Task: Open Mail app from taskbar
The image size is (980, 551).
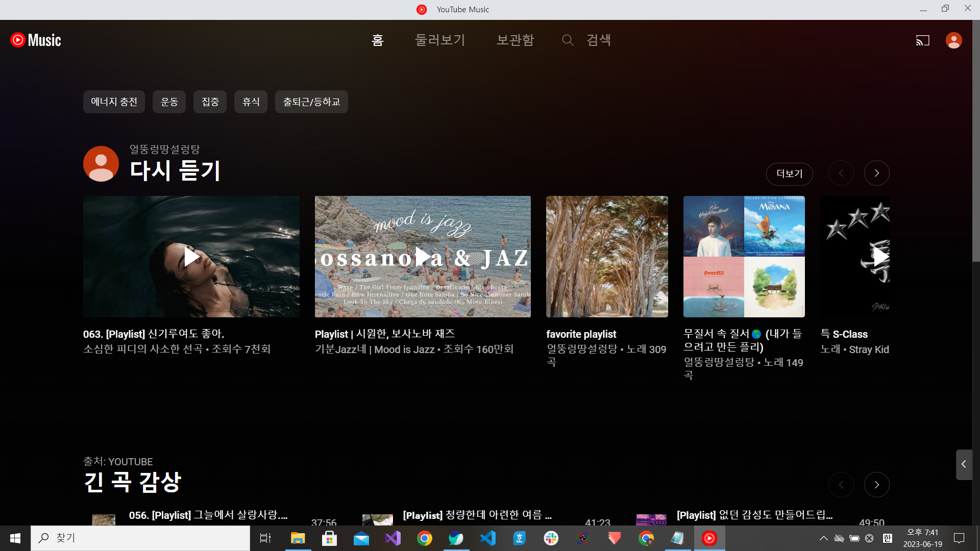Action: 361,538
